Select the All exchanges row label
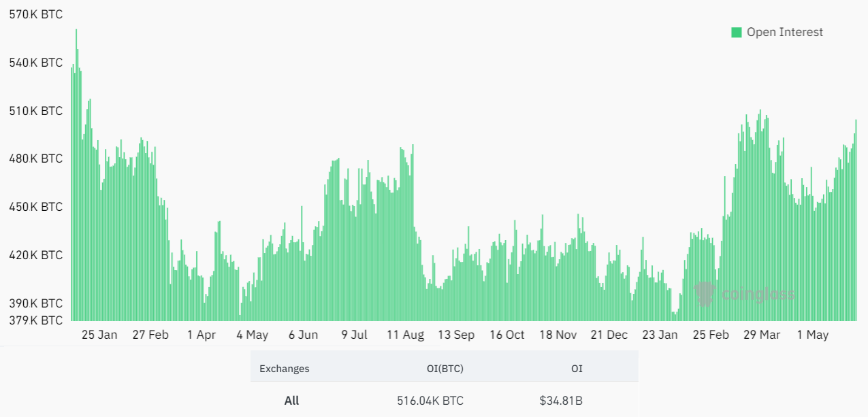 (291, 401)
